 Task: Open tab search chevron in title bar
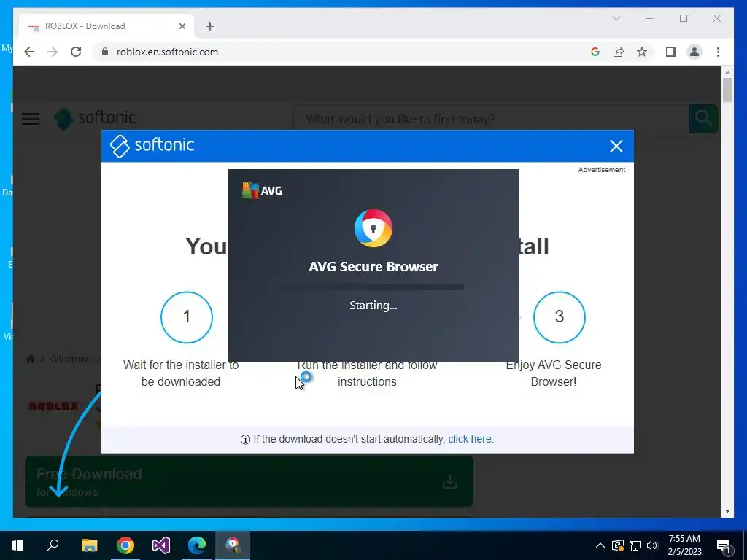click(x=616, y=18)
